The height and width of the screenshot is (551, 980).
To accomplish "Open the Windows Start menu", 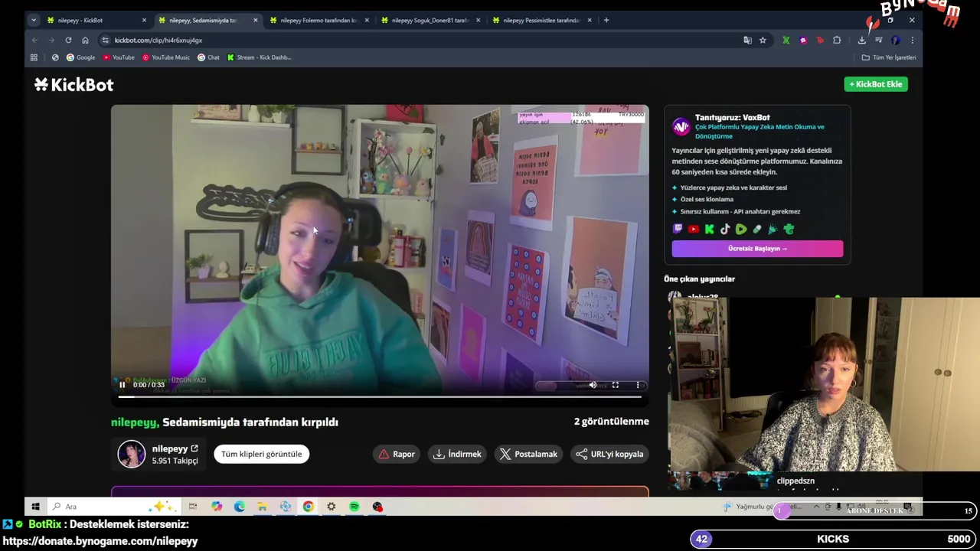I will 35,507.
